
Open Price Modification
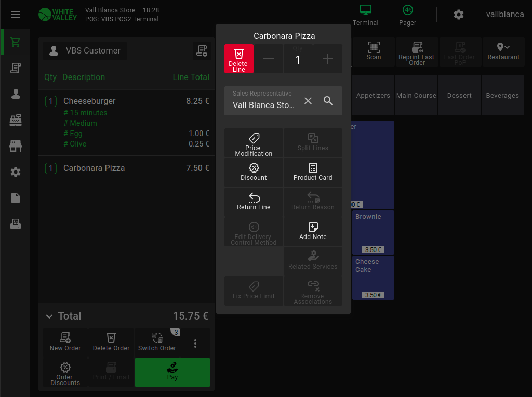click(x=254, y=143)
